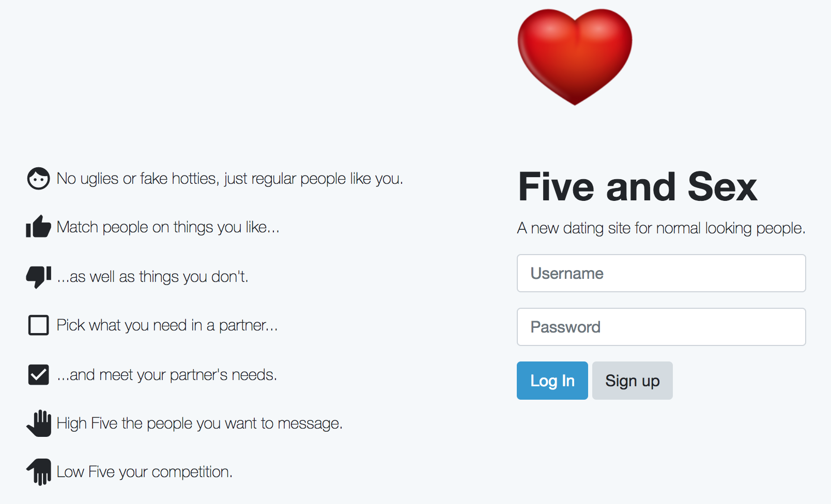This screenshot has width=831, height=504.
Task: Focus the Password field
Action: click(x=661, y=327)
